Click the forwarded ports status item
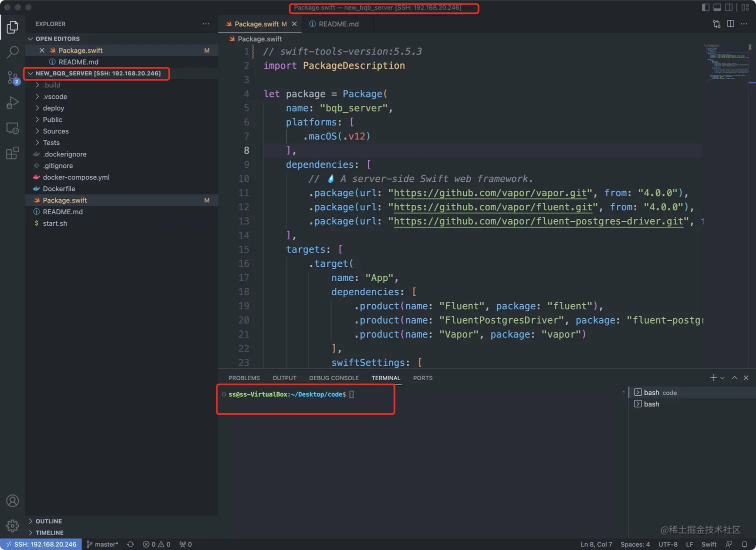The image size is (756, 550). pos(185,545)
